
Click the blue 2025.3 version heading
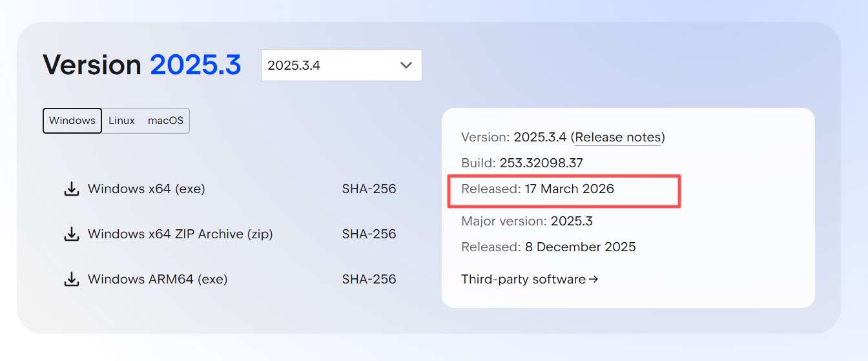tap(196, 65)
